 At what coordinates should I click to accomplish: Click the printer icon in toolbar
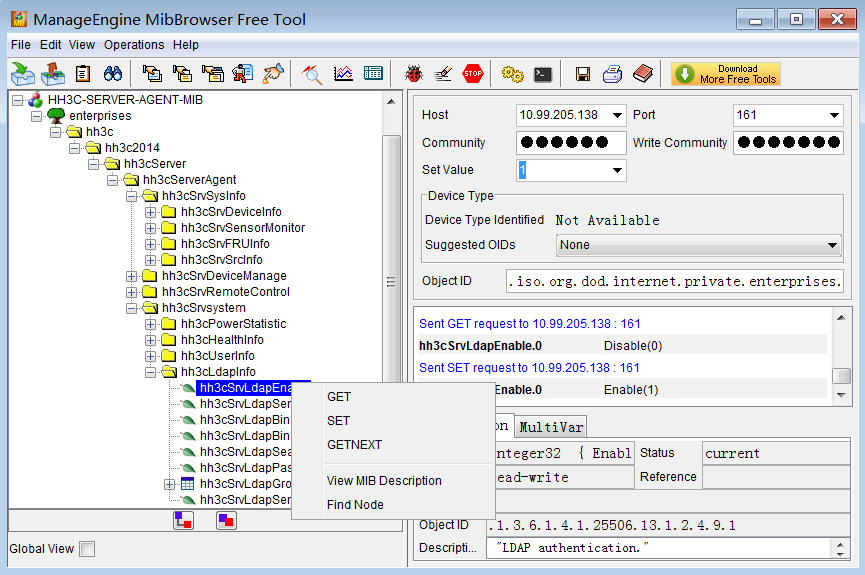(612, 73)
